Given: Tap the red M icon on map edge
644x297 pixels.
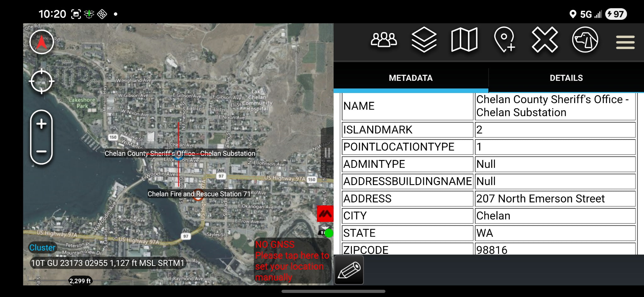Looking at the screenshot, I should [x=325, y=214].
